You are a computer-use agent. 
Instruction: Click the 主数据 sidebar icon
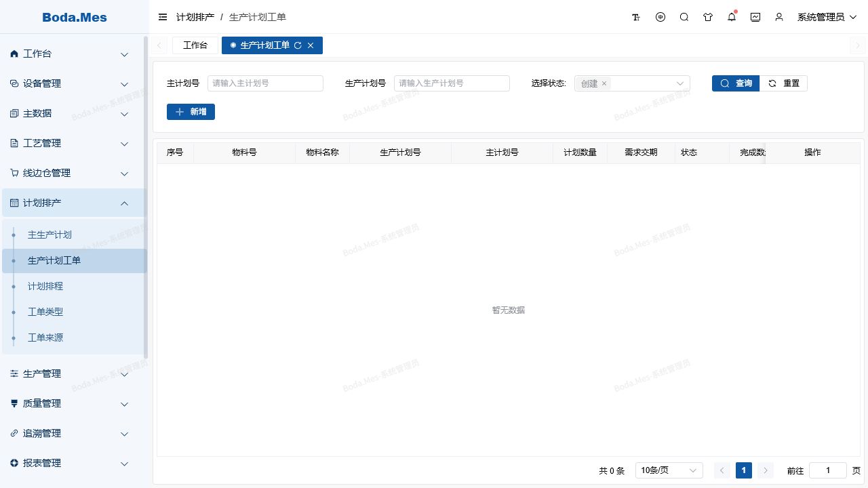click(x=14, y=113)
